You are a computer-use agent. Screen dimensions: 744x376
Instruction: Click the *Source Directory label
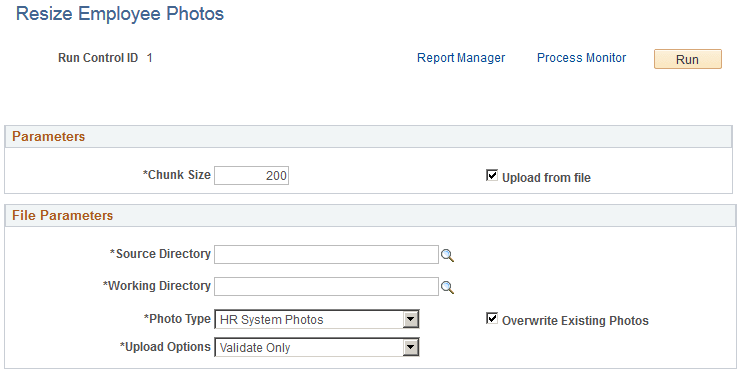pos(160,254)
